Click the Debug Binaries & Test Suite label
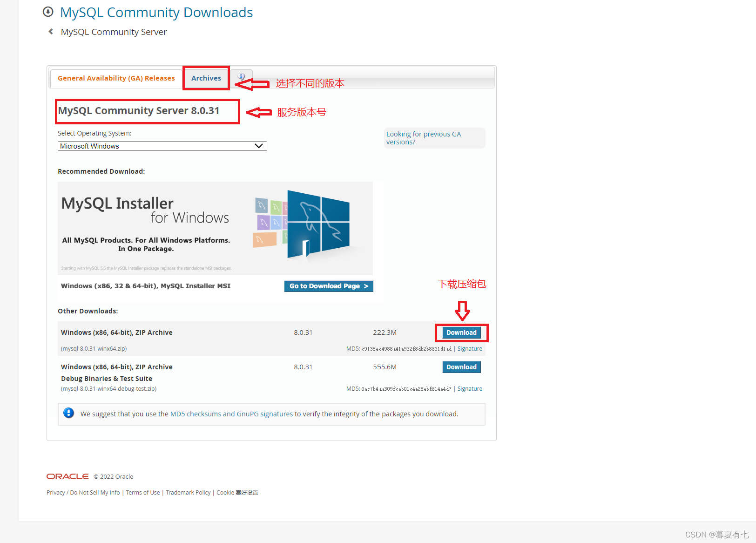Viewport: 756px width, 543px height. 107,379
